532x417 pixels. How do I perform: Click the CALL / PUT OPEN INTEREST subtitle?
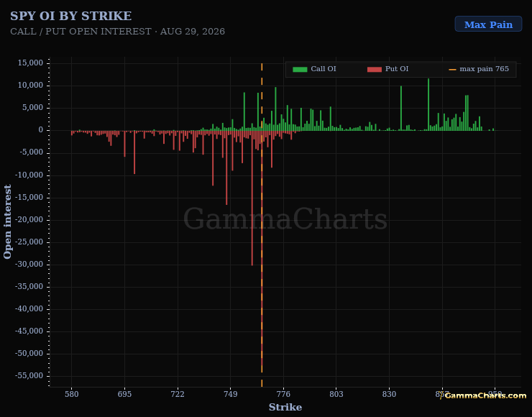pyautogui.click(x=117, y=31)
